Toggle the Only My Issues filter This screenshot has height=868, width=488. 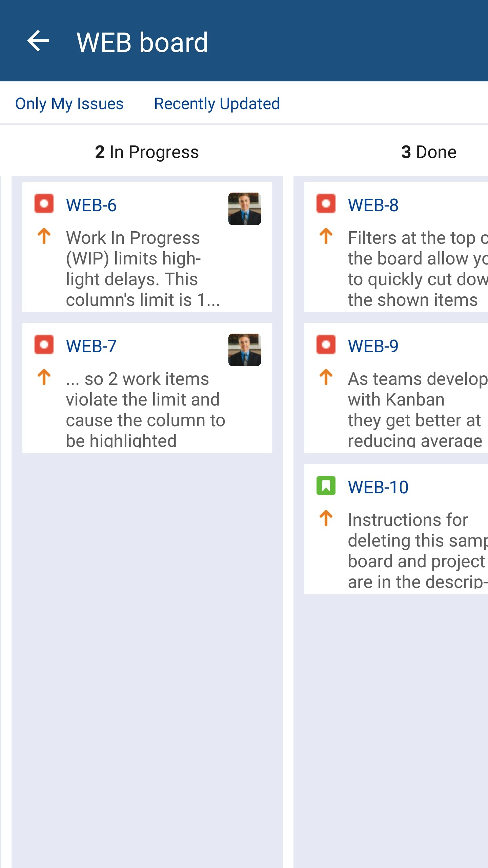click(x=69, y=103)
